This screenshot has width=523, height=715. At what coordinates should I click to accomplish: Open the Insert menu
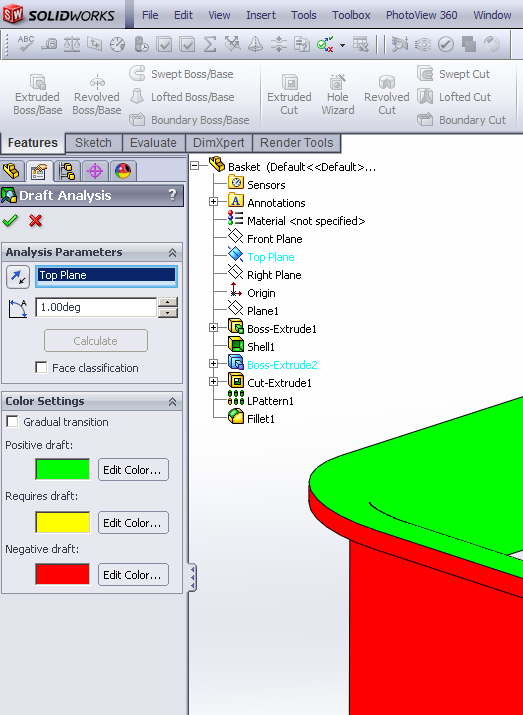261,15
